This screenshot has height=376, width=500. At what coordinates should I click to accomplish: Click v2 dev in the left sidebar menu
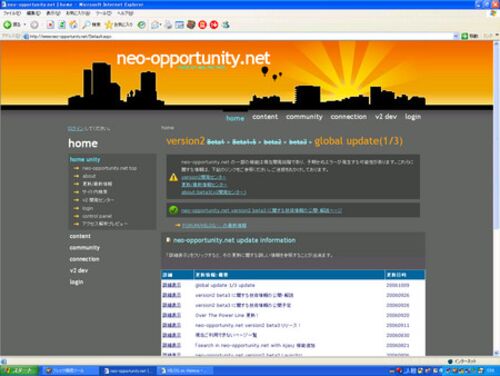(x=79, y=270)
